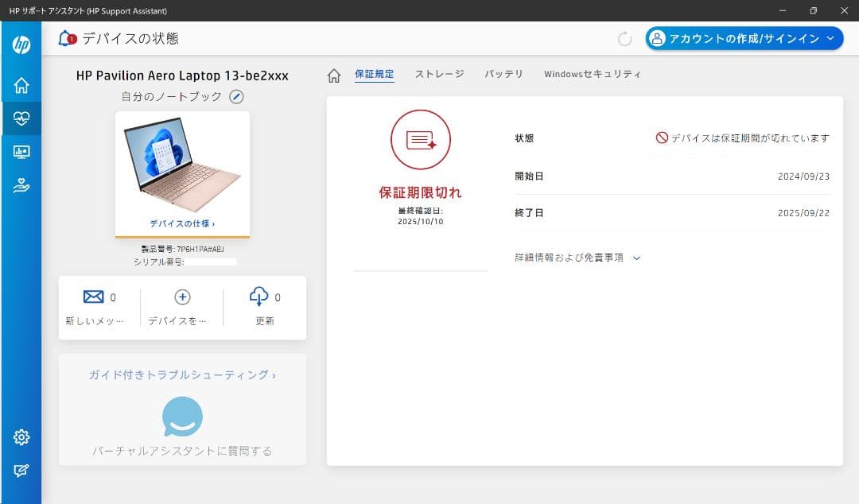Viewport: 859px width, 504px height.
Task: Ask the virtual assistant via chat bubble icon
Action: 182,415
